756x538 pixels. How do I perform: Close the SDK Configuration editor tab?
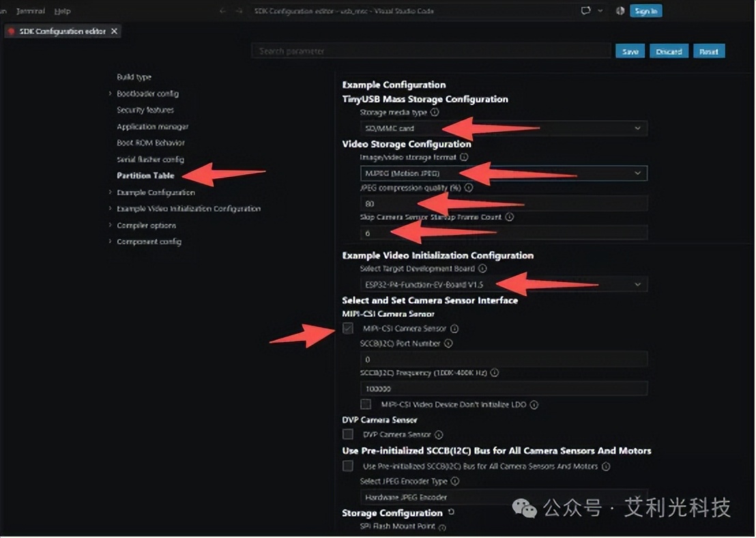114,31
